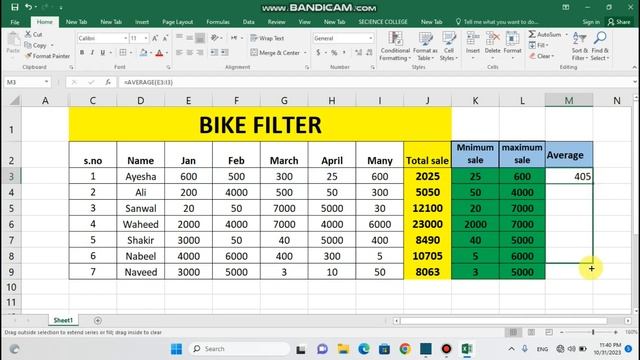Switch to Page Layout view in status bar
Image resolution: width=640 pixels, height=360 pixels.
531,332
